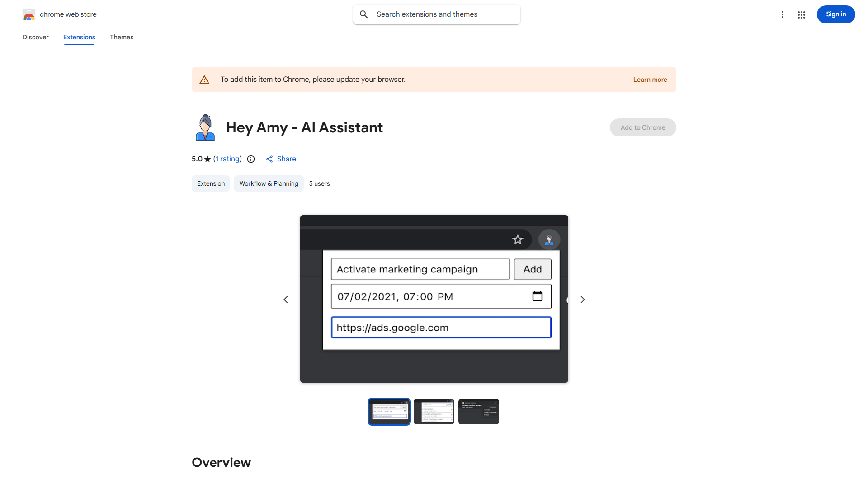Show the next screenshot with the right arrow
Viewport: 868px width, 488px height.
(582, 299)
